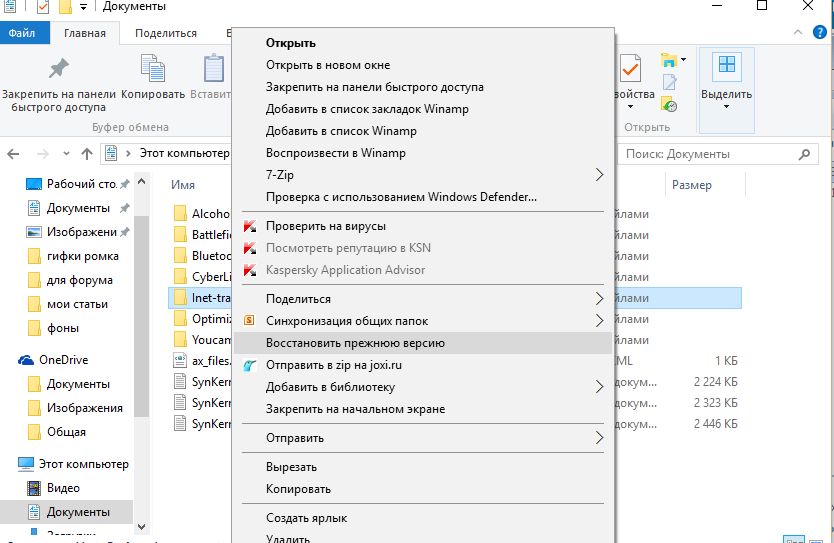
Task: Click the search magnifier icon
Action: click(x=806, y=154)
